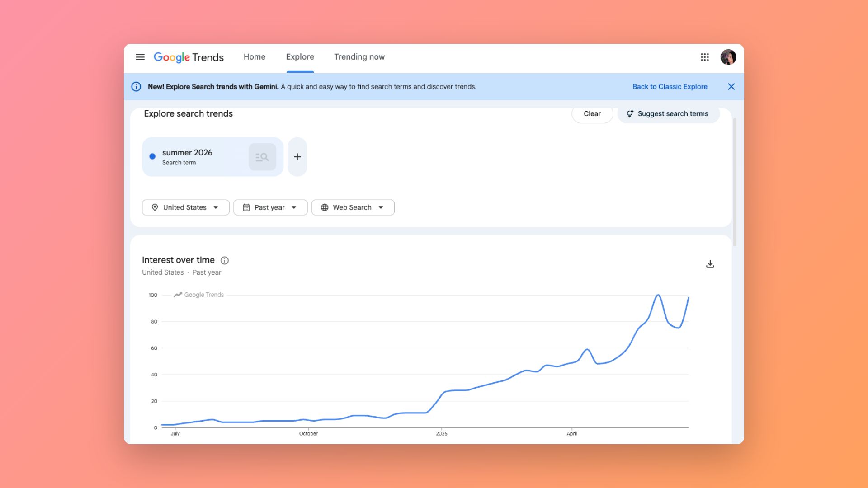The height and width of the screenshot is (488, 868).
Task: Click the 2026 axis label on the chart
Action: pos(442,434)
